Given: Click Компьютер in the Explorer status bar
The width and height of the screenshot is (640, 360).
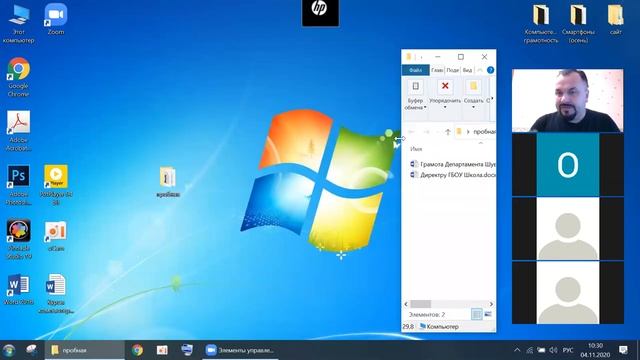Looking at the screenshot, I should click(x=439, y=327).
